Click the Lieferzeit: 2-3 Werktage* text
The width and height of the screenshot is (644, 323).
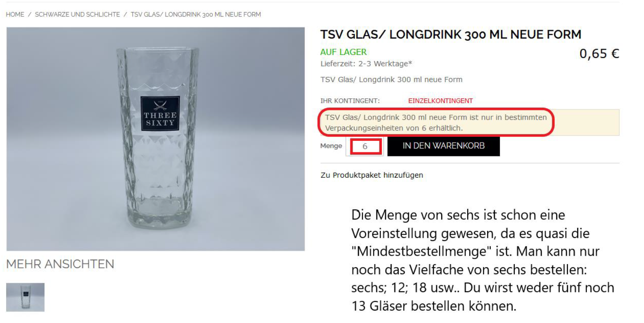[366, 64]
